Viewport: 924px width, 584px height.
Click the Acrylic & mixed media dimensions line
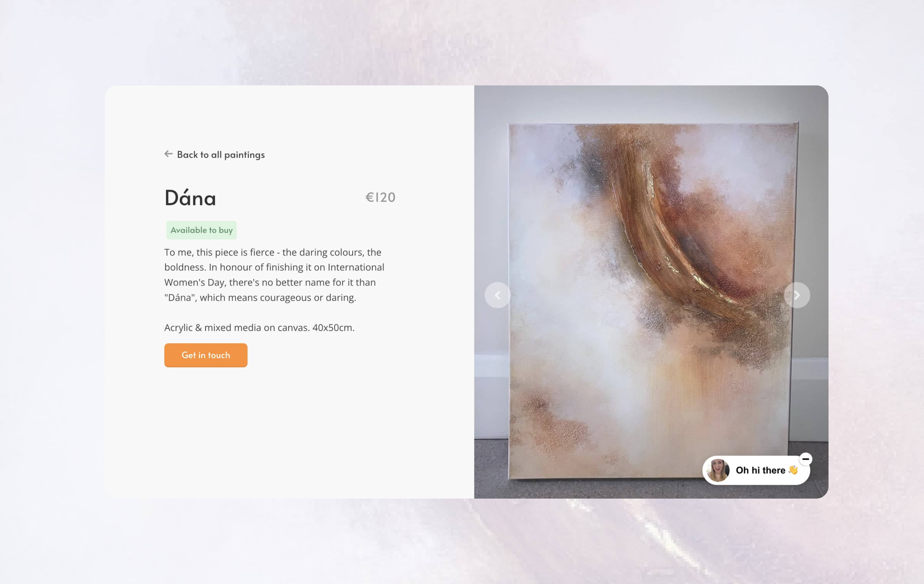pos(259,327)
